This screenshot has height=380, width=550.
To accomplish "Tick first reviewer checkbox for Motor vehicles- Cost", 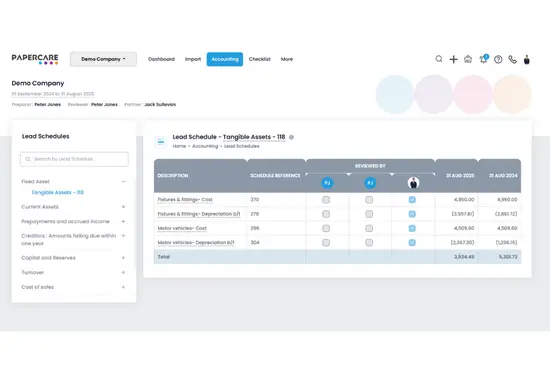I will coord(326,228).
